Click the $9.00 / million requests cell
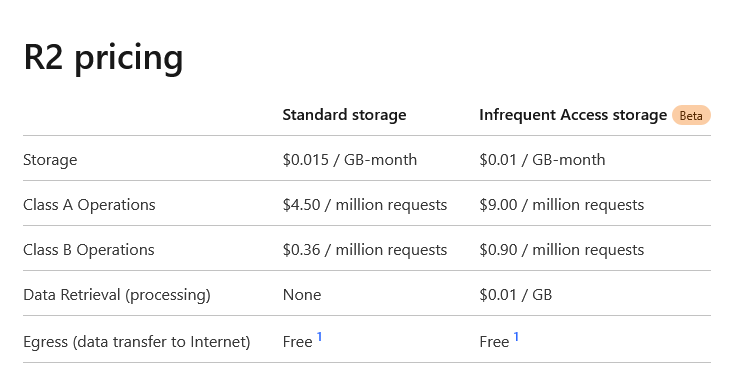Image resolution: width=747 pixels, height=384 pixels. point(562,205)
